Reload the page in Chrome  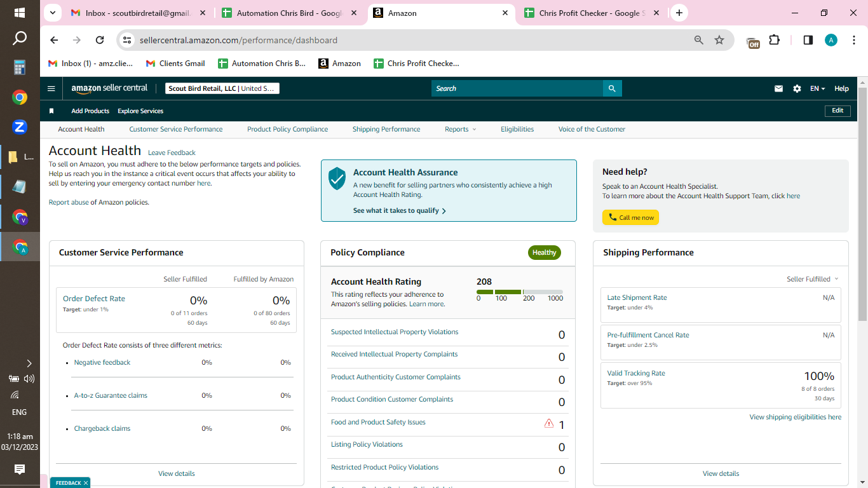(100, 40)
